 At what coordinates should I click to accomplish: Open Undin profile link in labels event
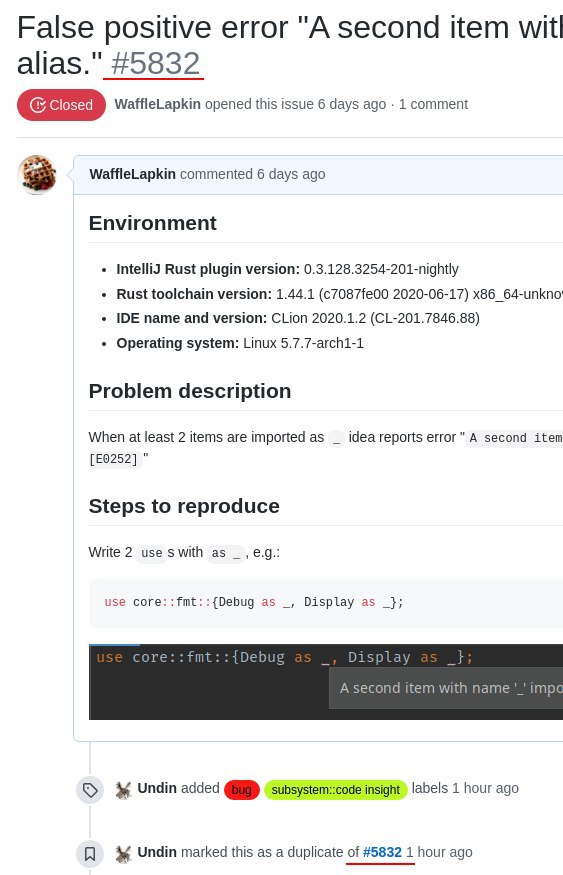157,788
